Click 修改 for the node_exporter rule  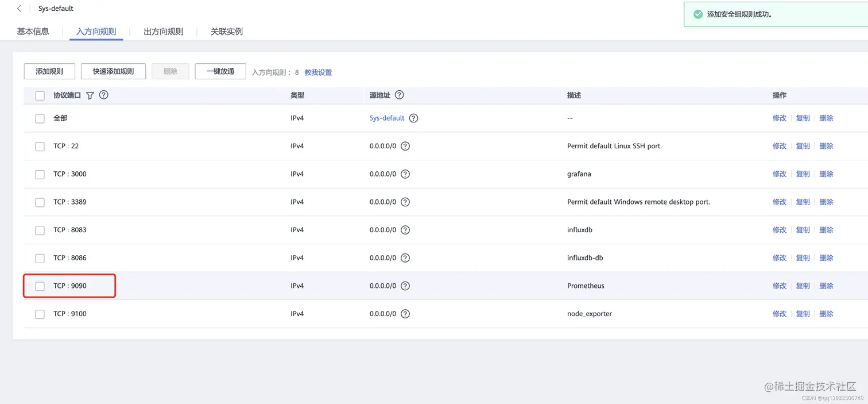click(x=779, y=314)
